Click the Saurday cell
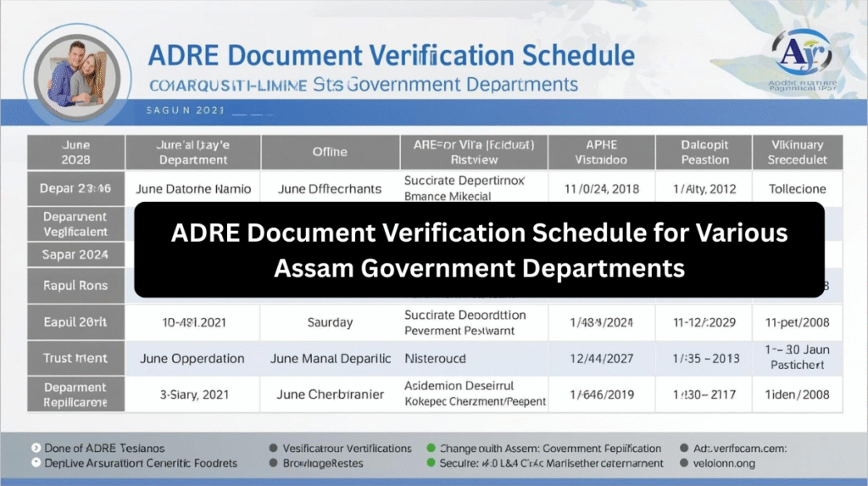Screen dimensions: 868x486 pyautogui.click(x=330, y=322)
